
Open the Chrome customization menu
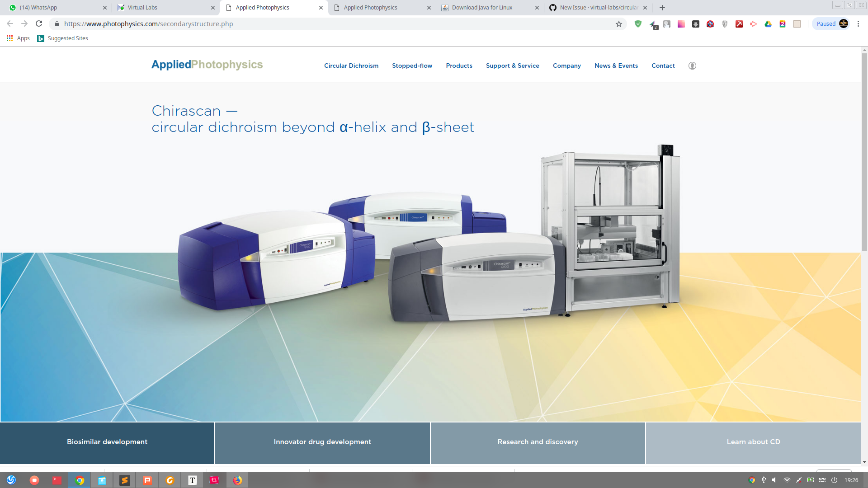[x=859, y=23]
